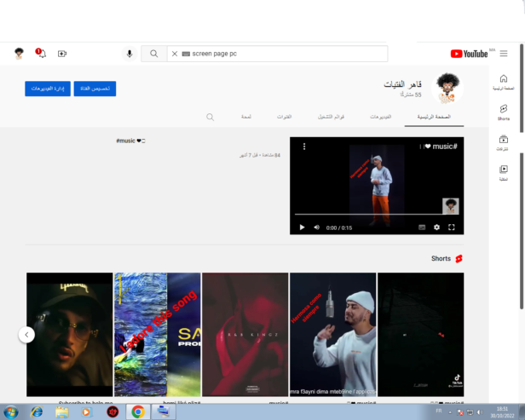Mute the featured video volume
Screen dimensions: 525x420
[317, 227]
